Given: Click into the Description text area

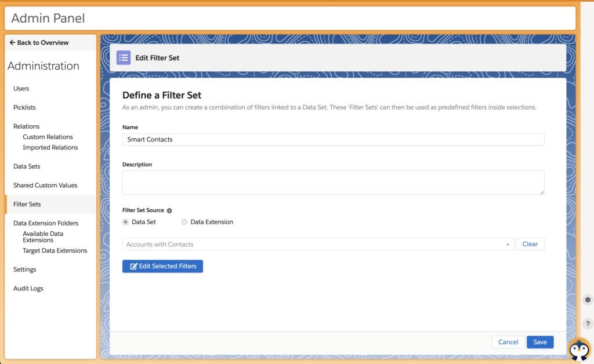Looking at the screenshot, I should [333, 183].
